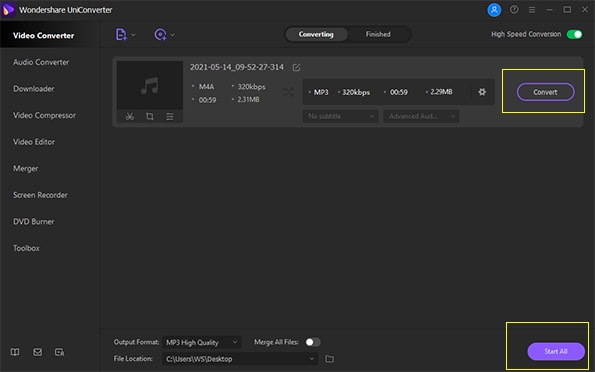The height and width of the screenshot is (372, 595).
Task: Click the Convert button
Action: coord(545,92)
